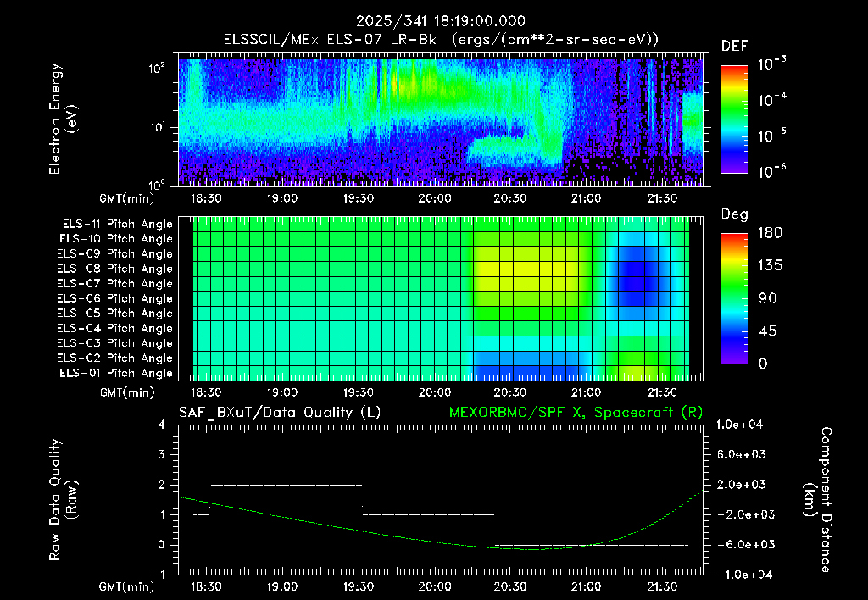Image resolution: width=868 pixels, height=600 pixels.
Task: Click the timestamp title 2025/341 18:19:00.000
Action: coord(440,21)
